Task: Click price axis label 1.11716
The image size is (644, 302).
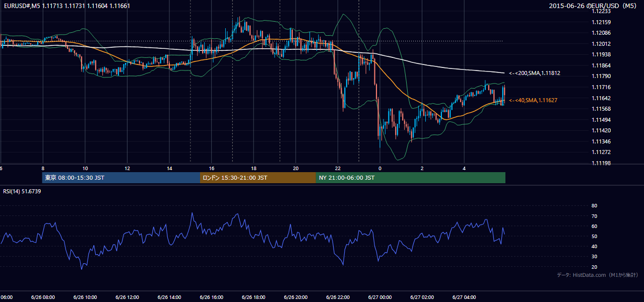Action: (x=601, y=87)
